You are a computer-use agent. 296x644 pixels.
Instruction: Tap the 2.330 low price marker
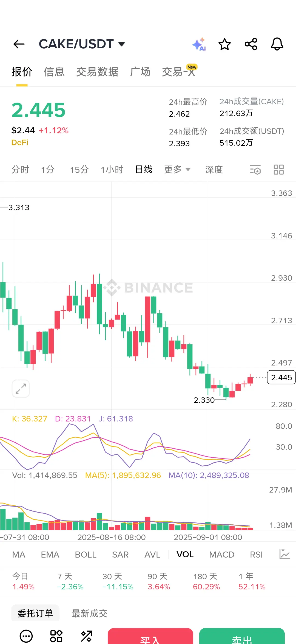click(204, 400)
